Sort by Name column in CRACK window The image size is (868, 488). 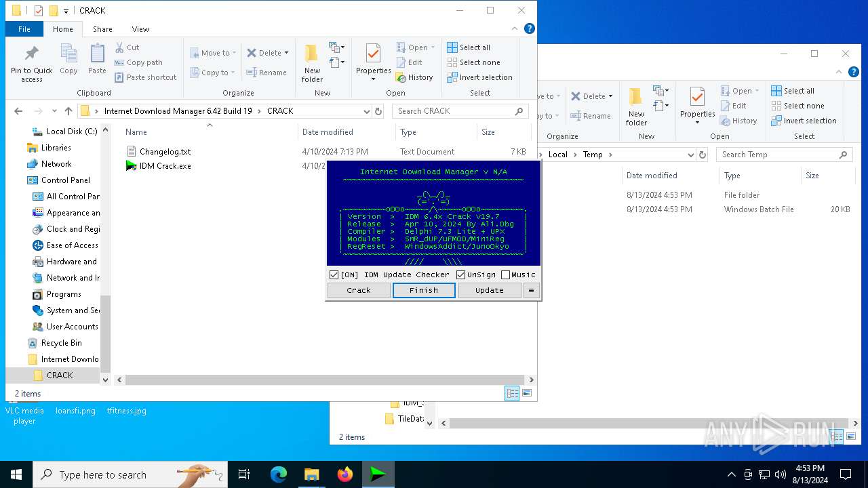click(x=210, y=132)
